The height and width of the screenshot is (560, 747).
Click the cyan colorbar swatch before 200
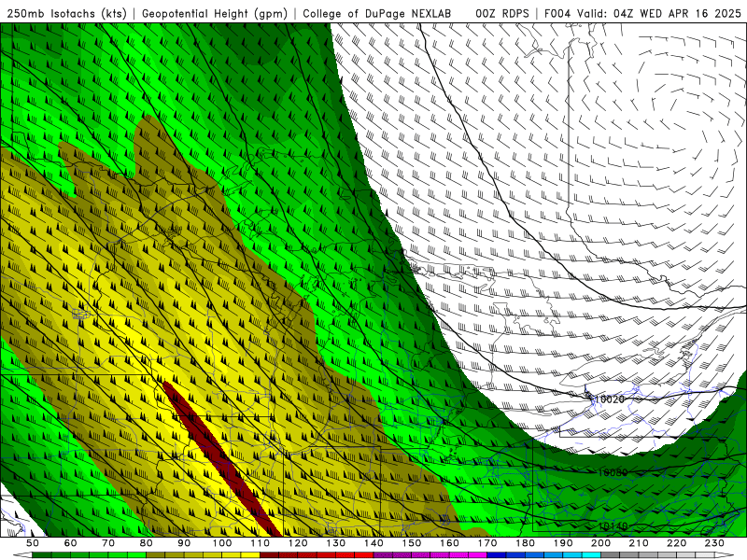[x=592, y=555]
